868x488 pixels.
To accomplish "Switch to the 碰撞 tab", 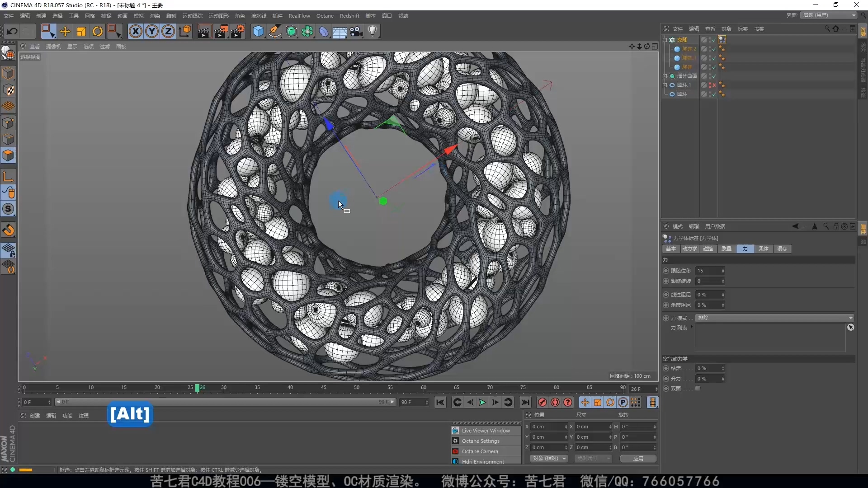I will [708, 249].
